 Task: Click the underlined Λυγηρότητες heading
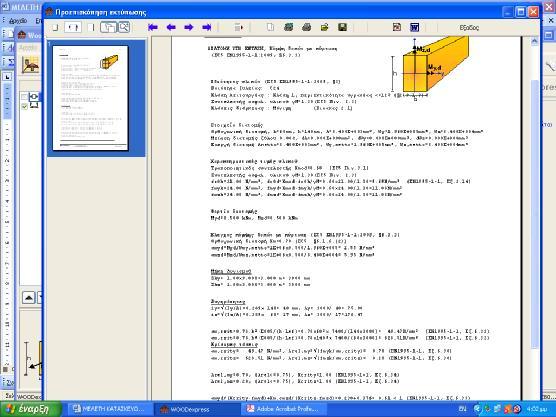click(x=228, y=302)
